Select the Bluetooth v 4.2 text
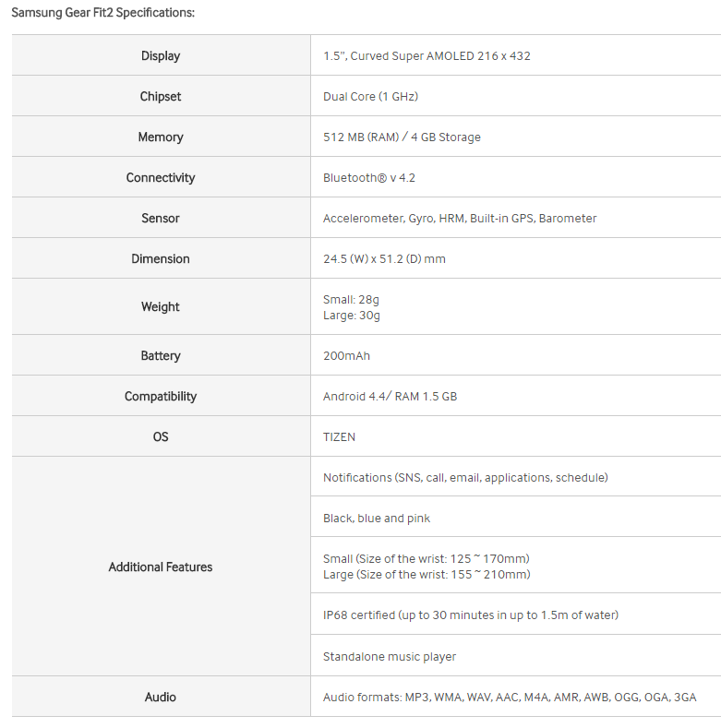The width and height of the screenshot is (721, 728). [x=369, y=178]
